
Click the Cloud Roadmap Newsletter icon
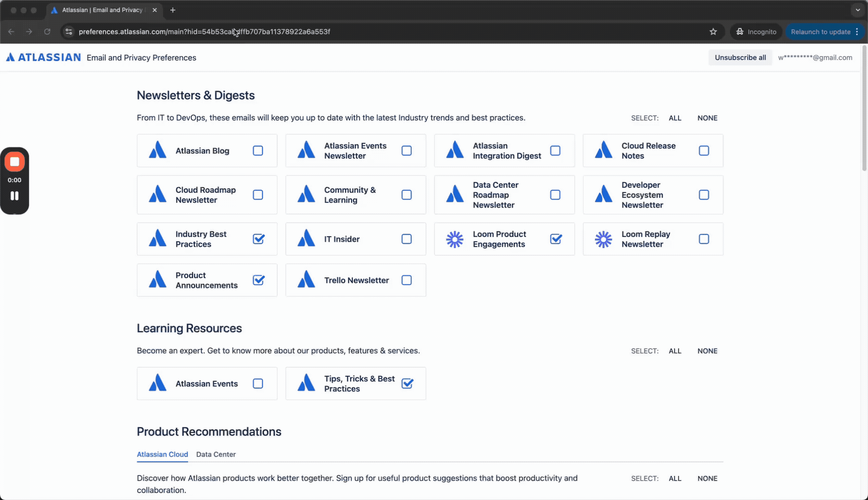click(x=157, y=194)
